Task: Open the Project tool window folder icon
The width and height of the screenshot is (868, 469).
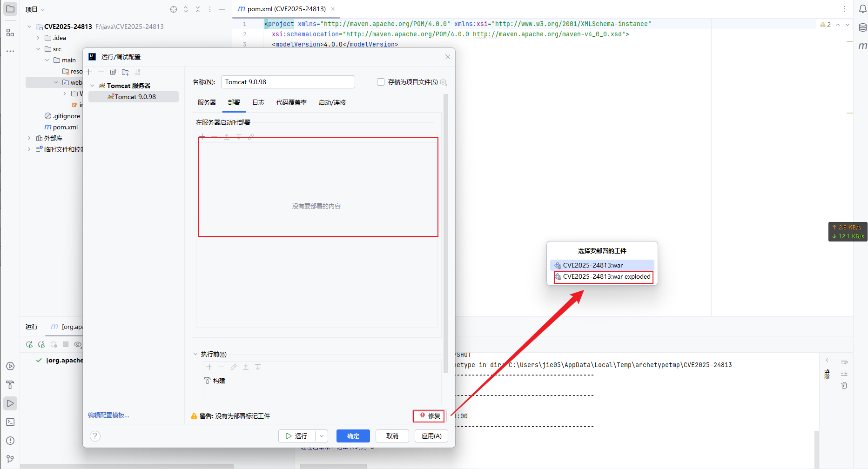Action: click(x=10, y=9)
